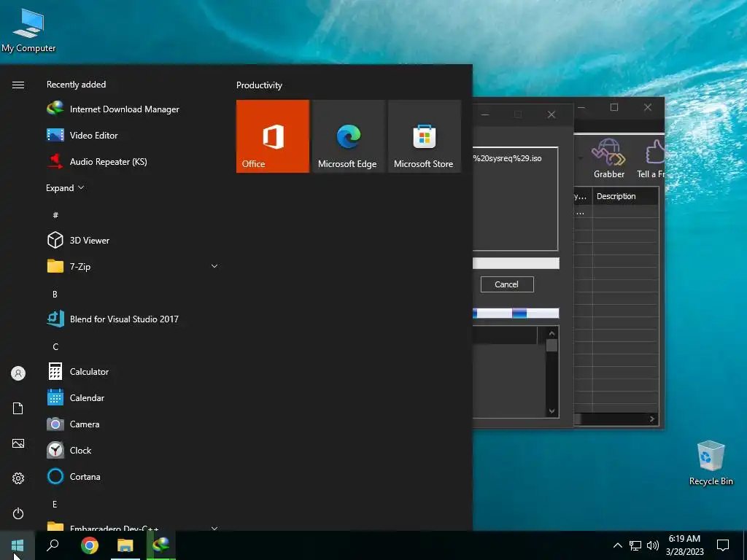747x560 pixels.
Task: Open Calendar app
Action: click(x=76, y=397)
